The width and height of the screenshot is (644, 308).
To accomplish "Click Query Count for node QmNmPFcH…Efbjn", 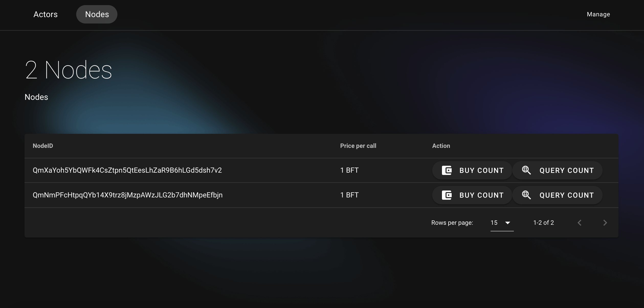I will 557,195.
